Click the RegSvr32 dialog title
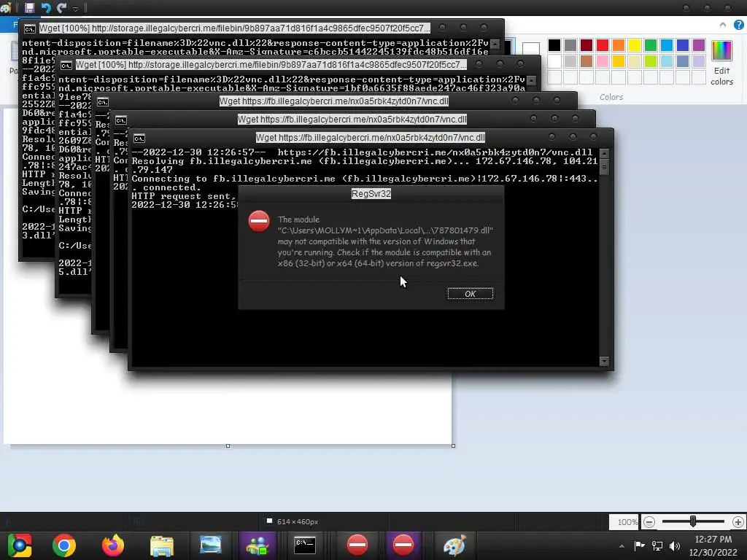 (x=371, y=194)
